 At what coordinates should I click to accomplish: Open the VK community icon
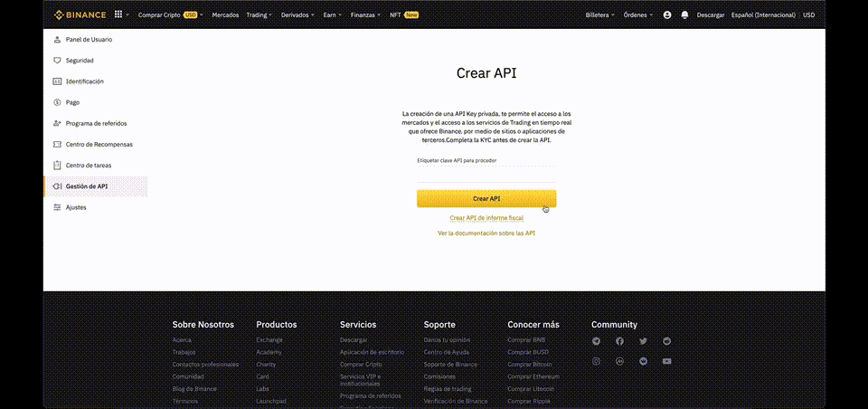click(643, 361)
